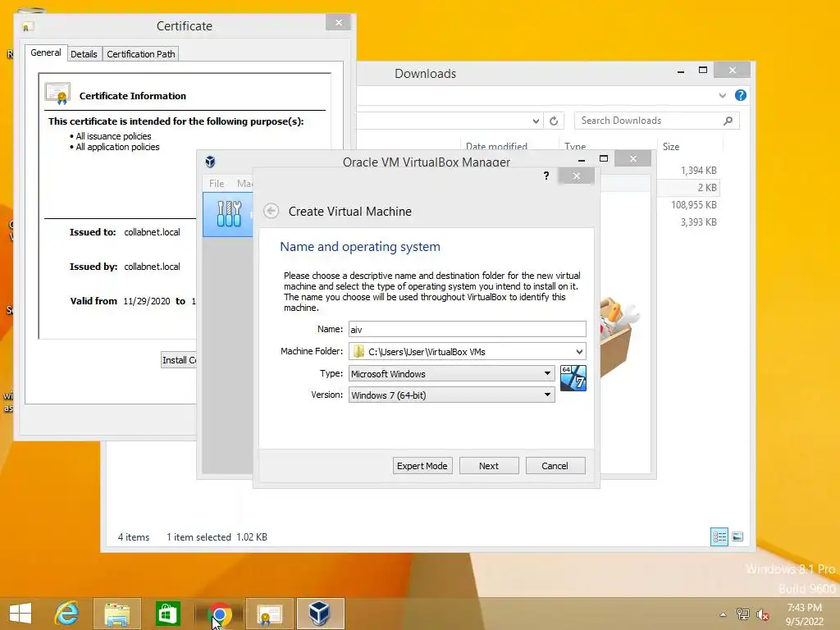Open File Explorer in the taskbar
This screenshot has width=840, height=630.
click(116, 614)
